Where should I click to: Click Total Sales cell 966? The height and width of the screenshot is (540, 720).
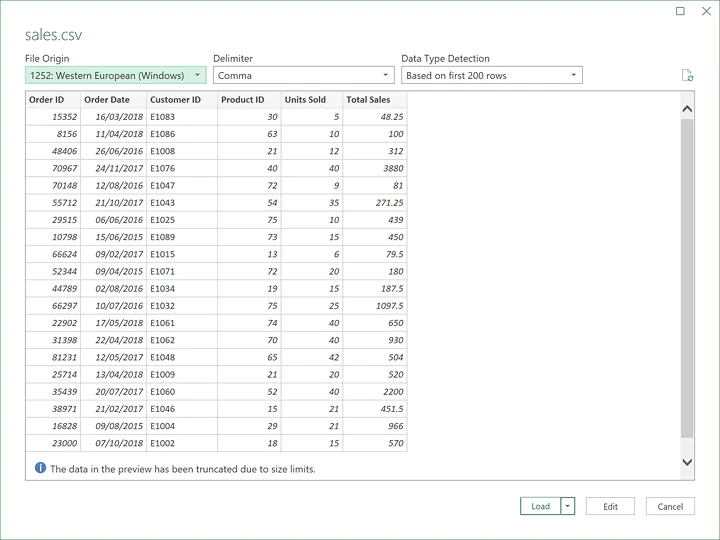[x=375, y=426]
